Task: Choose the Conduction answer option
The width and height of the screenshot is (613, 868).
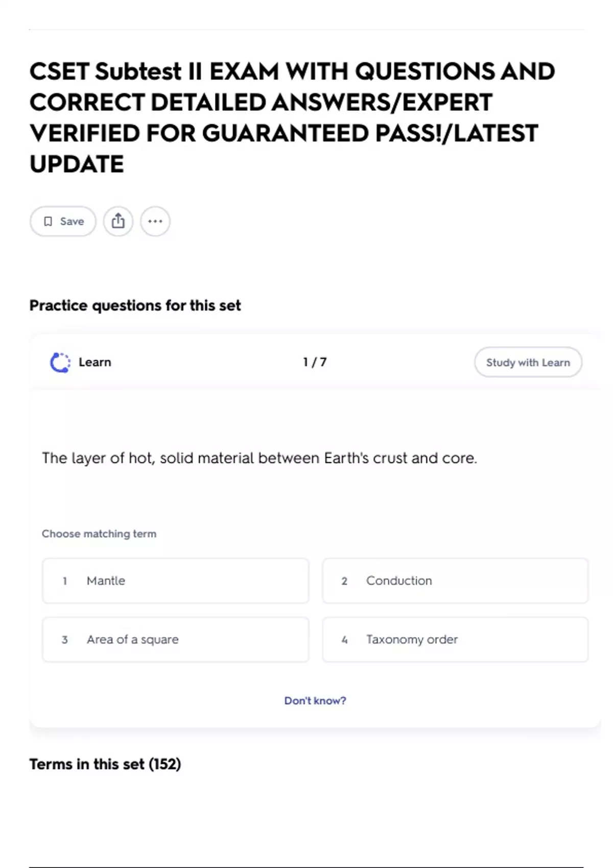Action: 455,581
